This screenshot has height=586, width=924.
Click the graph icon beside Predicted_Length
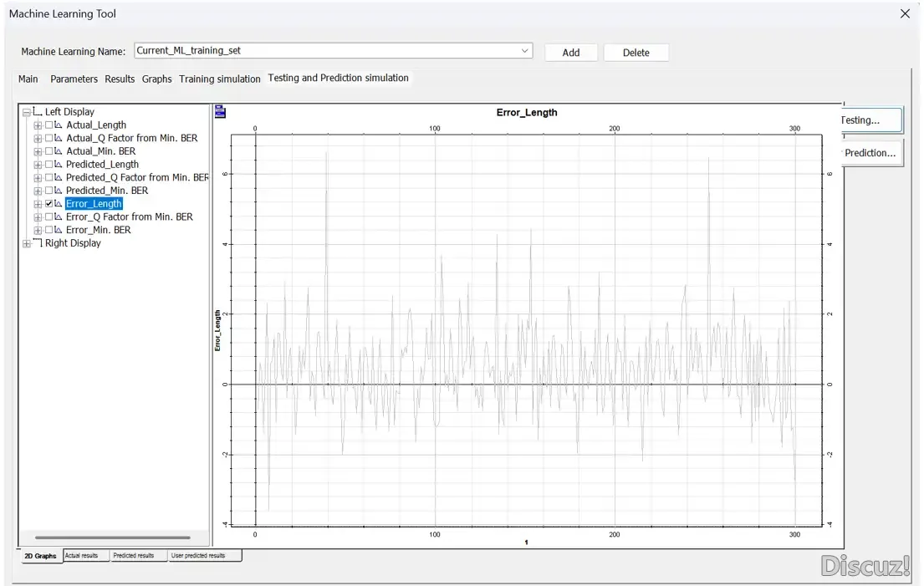pyautogui.click(x=59, y=165)
